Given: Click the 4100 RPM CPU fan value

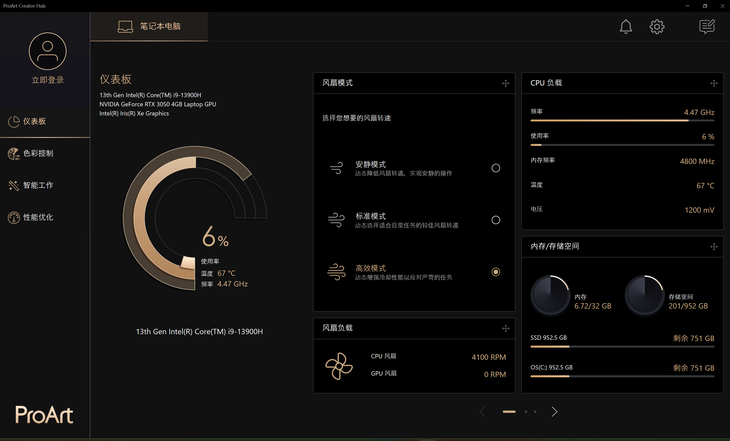Looking at the screenshot, I should (488, 357).
